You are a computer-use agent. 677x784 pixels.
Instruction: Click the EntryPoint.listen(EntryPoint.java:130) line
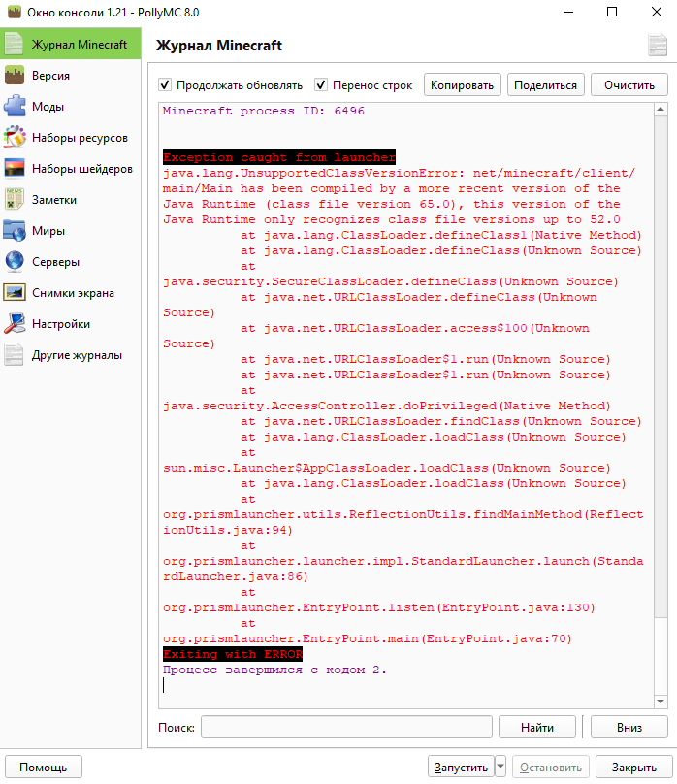[379, 607]
